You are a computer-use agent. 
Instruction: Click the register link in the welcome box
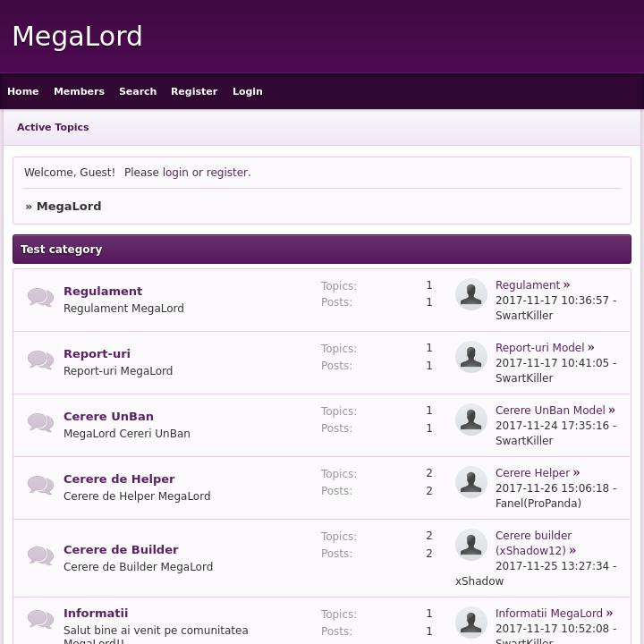(x=227, y=173)
